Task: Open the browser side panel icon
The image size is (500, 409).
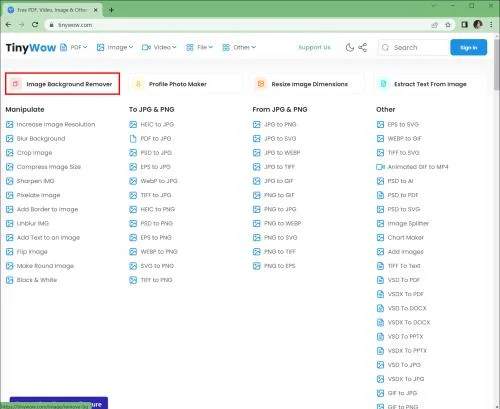Action: [464, 25]
